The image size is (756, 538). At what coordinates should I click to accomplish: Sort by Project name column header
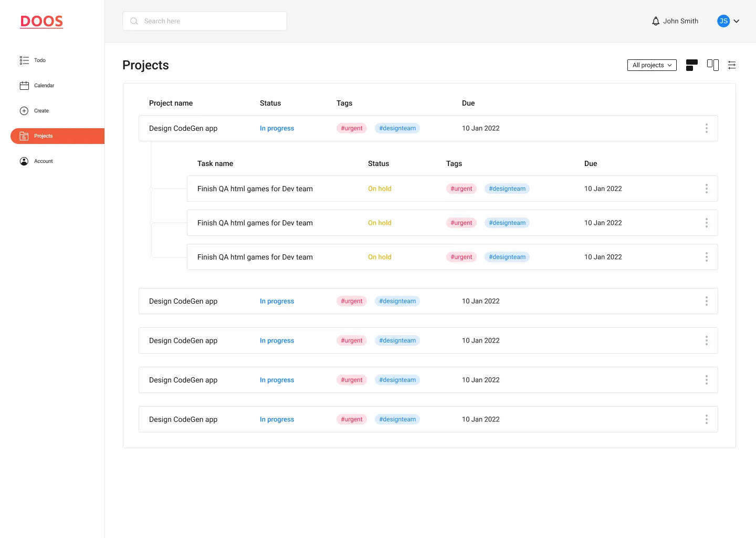(171, 103)
